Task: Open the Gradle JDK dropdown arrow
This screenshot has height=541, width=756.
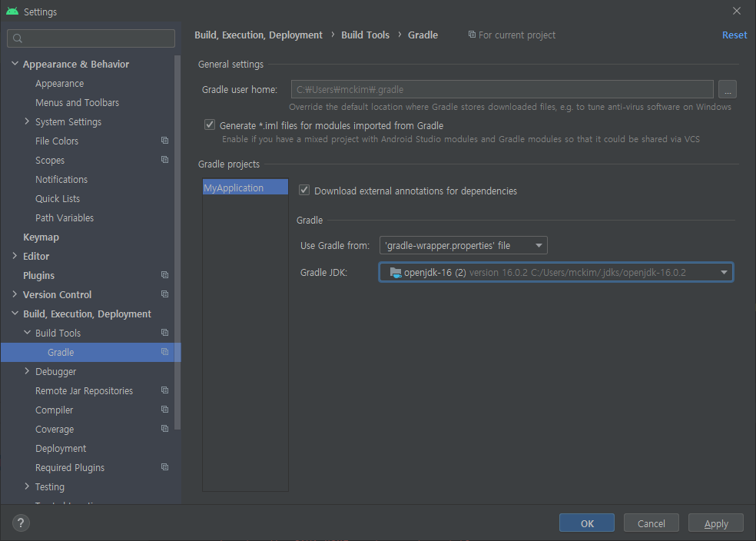Action: [x=724, y=273]
